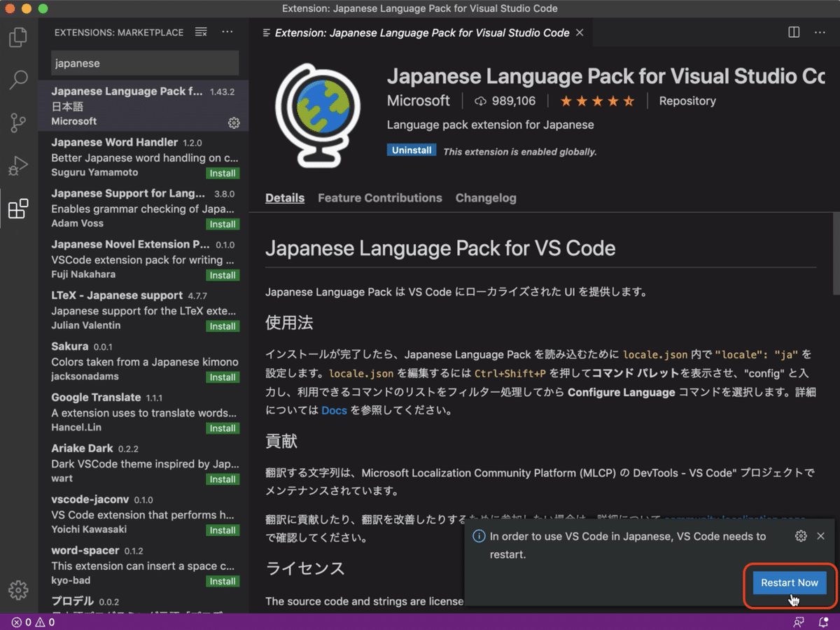Screen dimensions: 840x630
Task: Select Japanese Support for LanguageTool entry
Action: (143, 209)
